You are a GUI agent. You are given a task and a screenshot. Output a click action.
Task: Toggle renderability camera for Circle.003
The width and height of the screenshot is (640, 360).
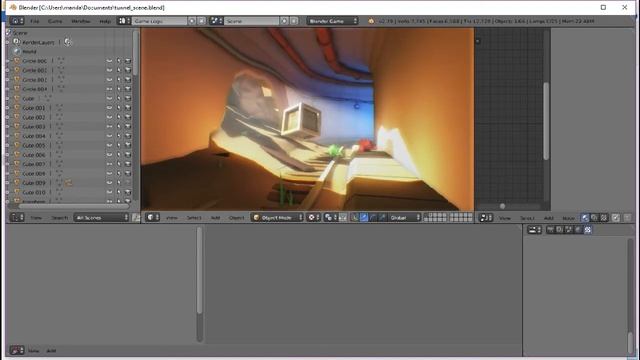click(128, 89)
